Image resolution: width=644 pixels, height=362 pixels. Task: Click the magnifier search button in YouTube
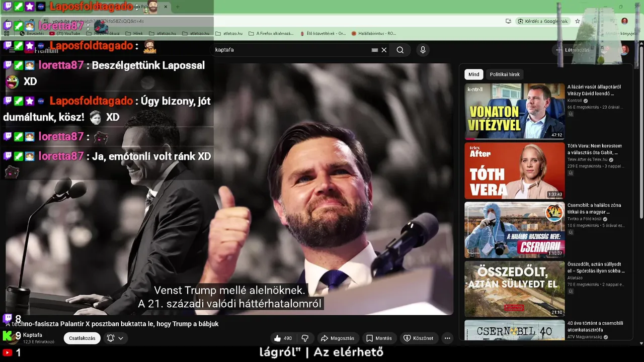[x=400, y=50]
